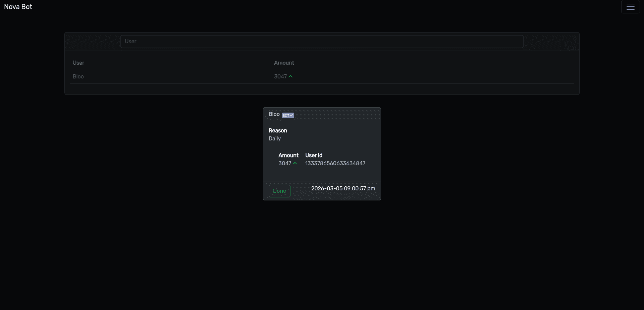Click the Bloo name in card header
Viewport: 644px width, 310px height.
click(x=274, y=114)
